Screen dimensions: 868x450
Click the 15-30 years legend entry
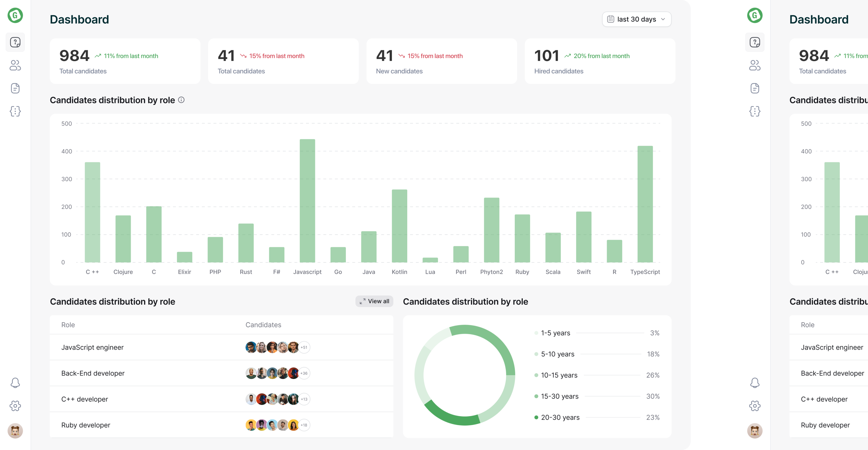tap(559, 396)
